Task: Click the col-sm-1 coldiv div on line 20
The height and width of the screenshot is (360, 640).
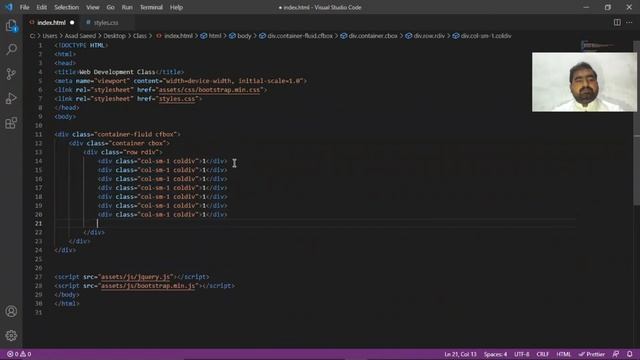Action: pos(162,215)
